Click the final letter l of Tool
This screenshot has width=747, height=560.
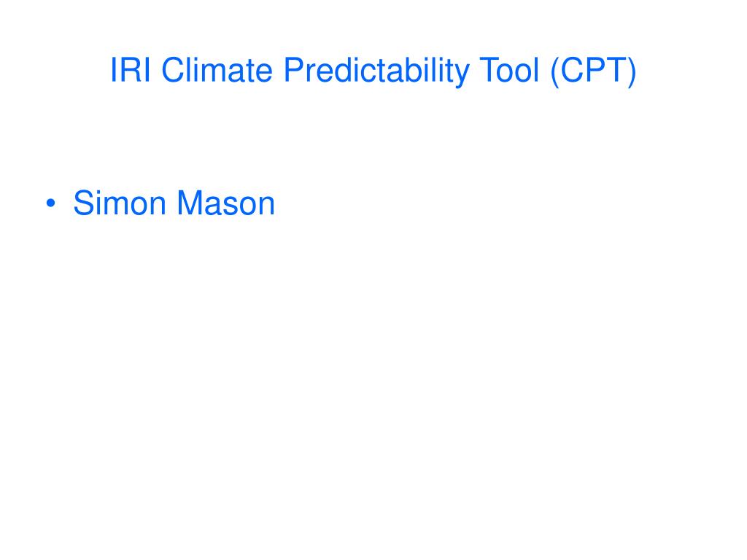(x=536, y=70)
